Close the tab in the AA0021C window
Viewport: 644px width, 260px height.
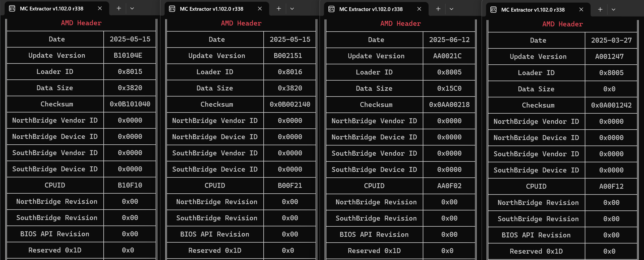click(x=419, y=9)
